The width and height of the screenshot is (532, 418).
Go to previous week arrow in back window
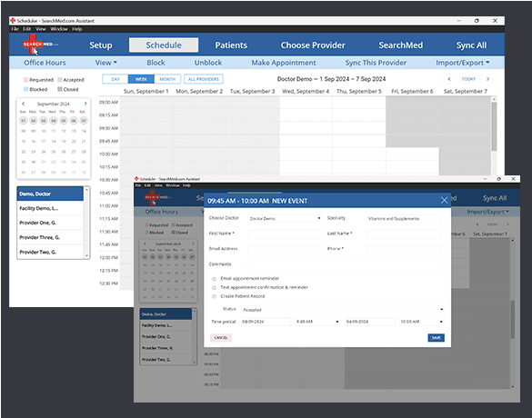[x=449, y=79]
